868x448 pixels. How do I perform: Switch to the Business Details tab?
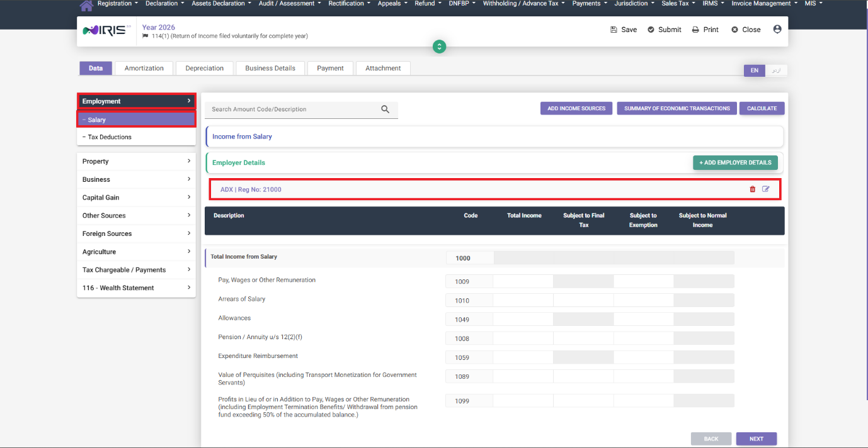click(x=270, y=68)
